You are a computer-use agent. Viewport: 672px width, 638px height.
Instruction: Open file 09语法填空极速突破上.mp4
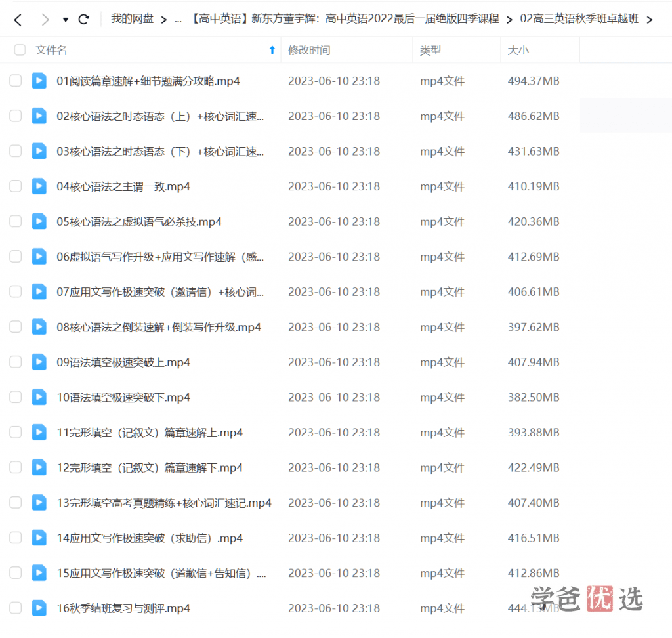pyautogui.click(x=123, y=362)
